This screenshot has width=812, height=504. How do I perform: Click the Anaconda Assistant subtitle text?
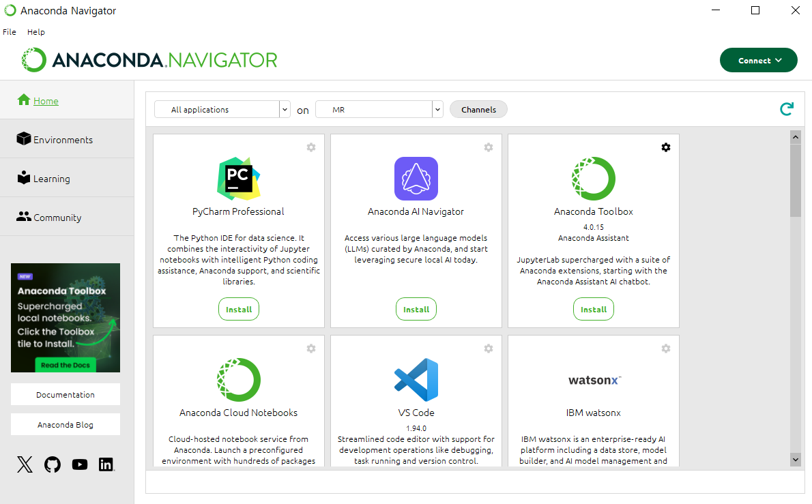click(x=594, y=238)
